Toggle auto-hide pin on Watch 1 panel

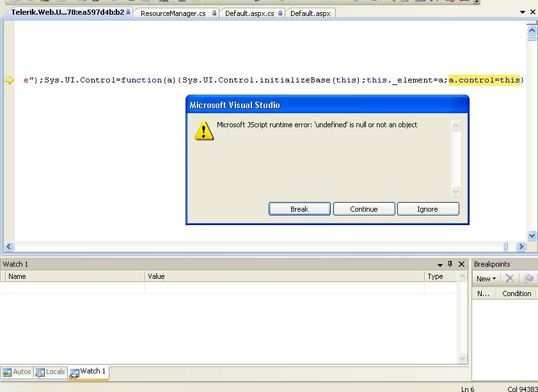tap(450, 263)
